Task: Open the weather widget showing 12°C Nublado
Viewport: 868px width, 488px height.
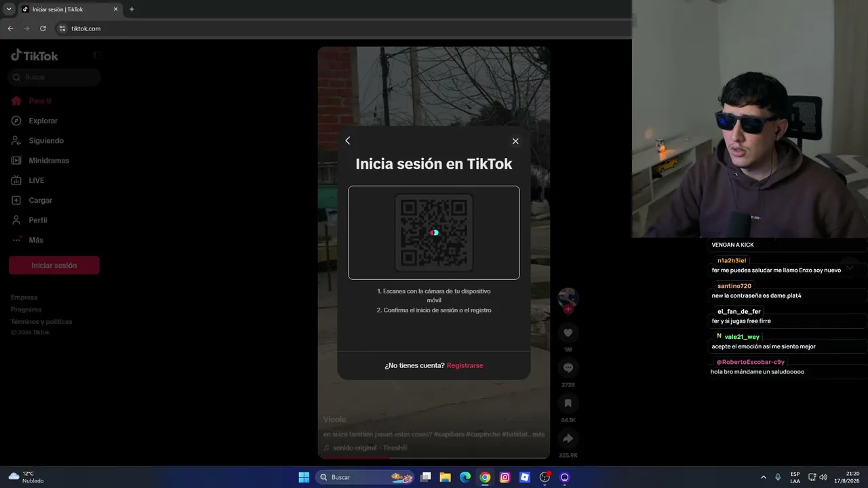Action: pyautogui.click(x=26, y=477)
